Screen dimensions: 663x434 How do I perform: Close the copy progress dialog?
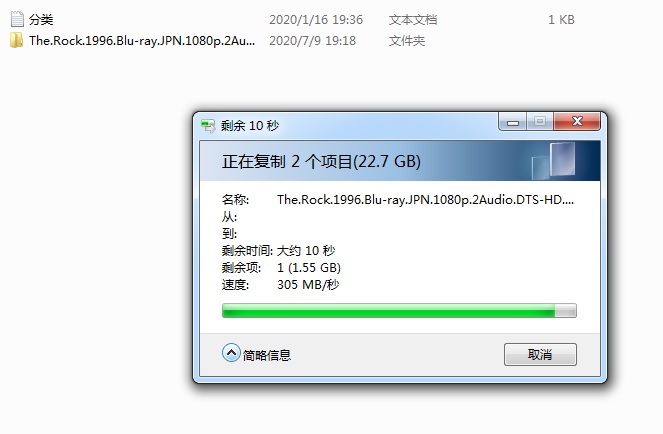click(x=577, y=122)
